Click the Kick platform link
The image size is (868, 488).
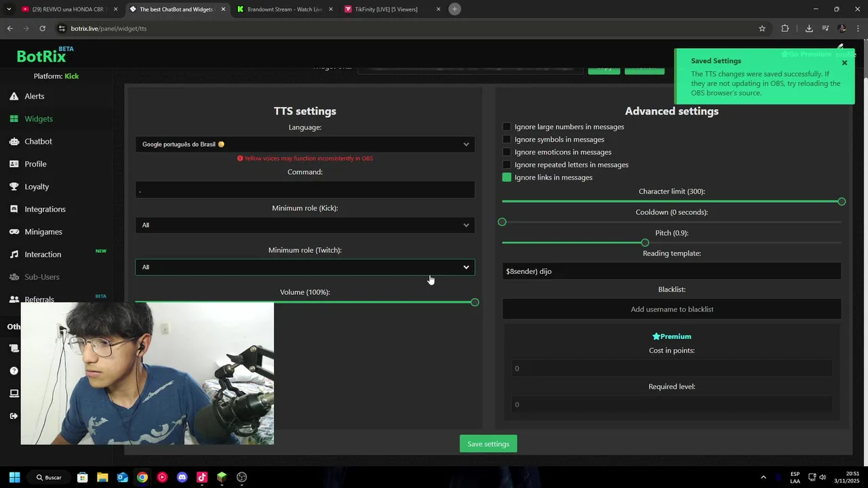pyautogui.click(x=72, y=76)
